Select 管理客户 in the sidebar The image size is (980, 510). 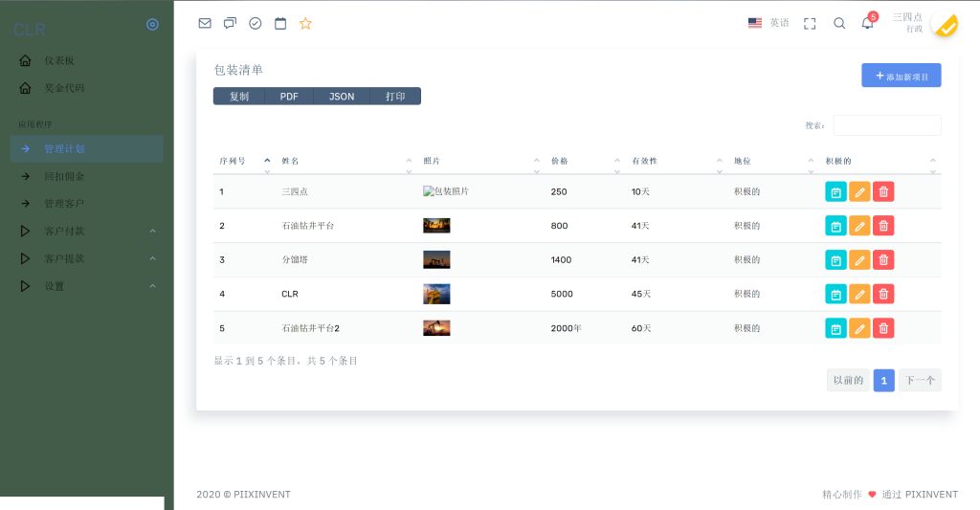pyautogui.click(x=64, y=203)
